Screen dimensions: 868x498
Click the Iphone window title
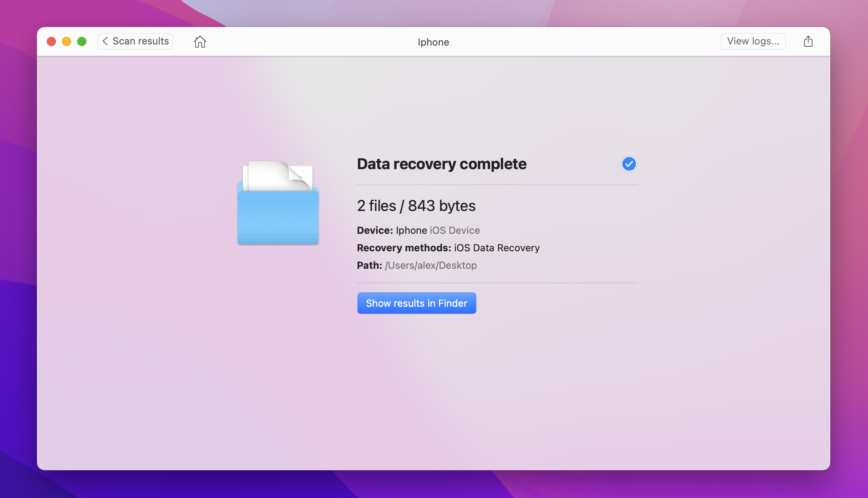tap(433, 42)
